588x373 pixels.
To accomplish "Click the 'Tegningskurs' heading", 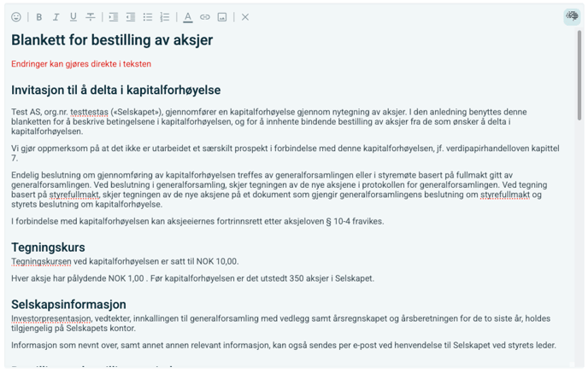I will tap(48, 248).
